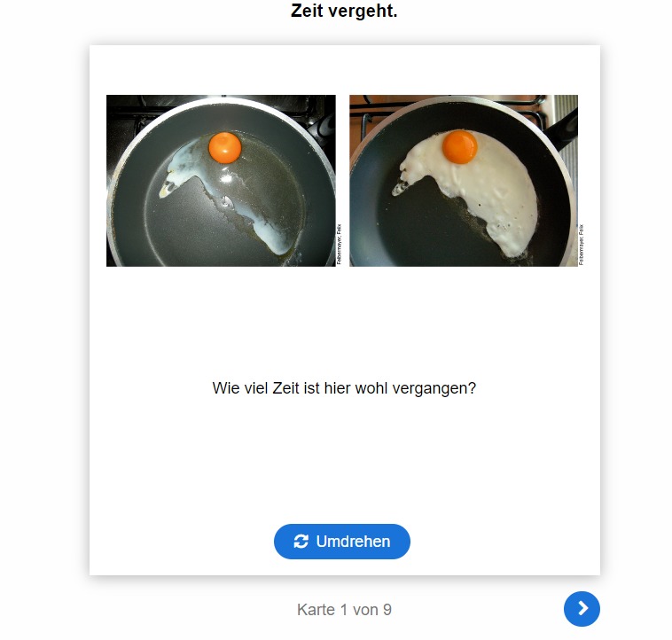Screen dimensions: 672x640
Task: Select the left raw egg pan photo
Action: [221, 180]
